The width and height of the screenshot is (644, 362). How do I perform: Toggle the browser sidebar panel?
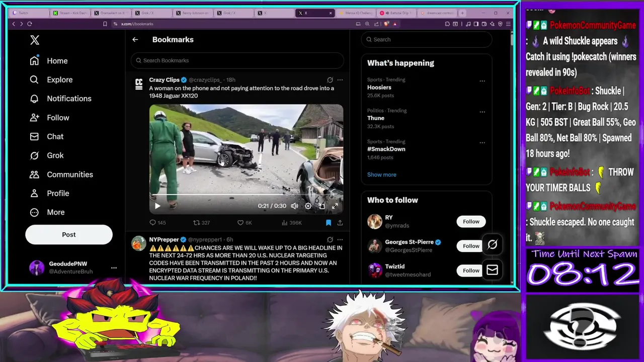476,24
